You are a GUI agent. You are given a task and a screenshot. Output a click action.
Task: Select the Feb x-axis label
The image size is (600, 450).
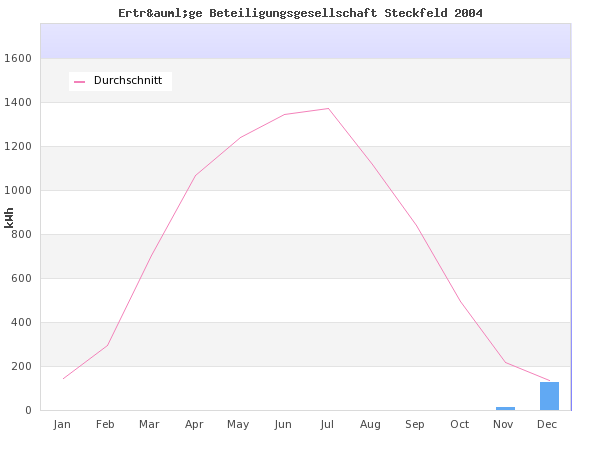pyautogui.click(x=105, y=424)
